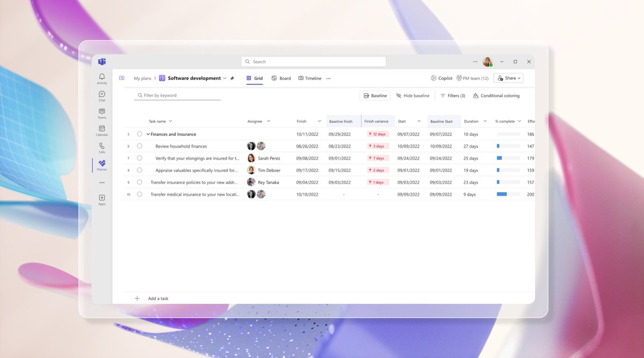This screenshot has width=644, height=358.
Task: Mark Transfer medical insurance task complete
Action: (x=140, y=194)
